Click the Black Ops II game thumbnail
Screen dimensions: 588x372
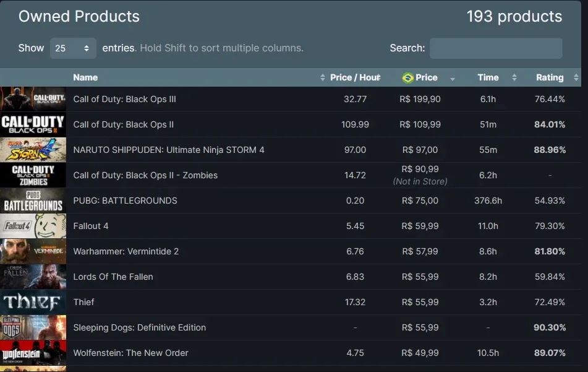33,124
